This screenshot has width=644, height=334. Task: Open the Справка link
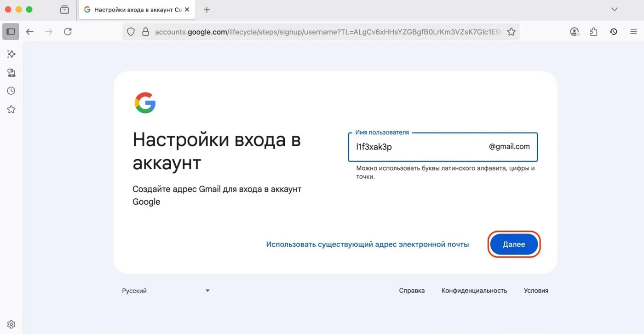412,291
